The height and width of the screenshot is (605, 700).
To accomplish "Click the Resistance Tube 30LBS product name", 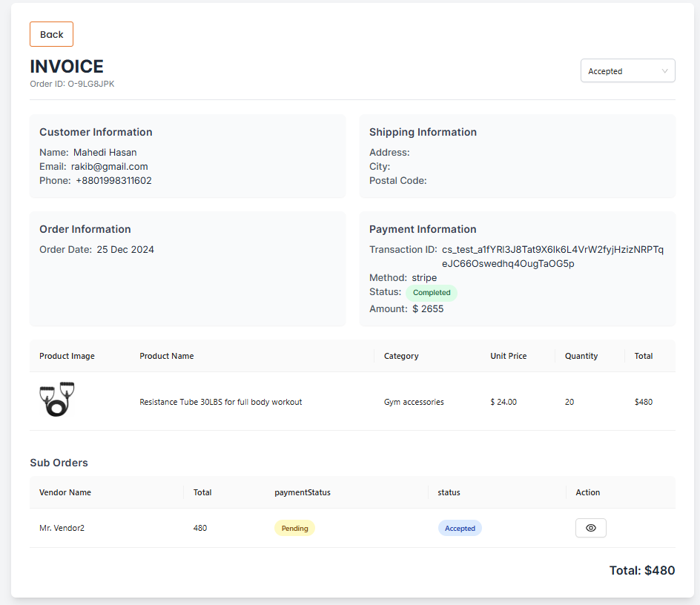I will pyautogui.click(x=220, y=402).
